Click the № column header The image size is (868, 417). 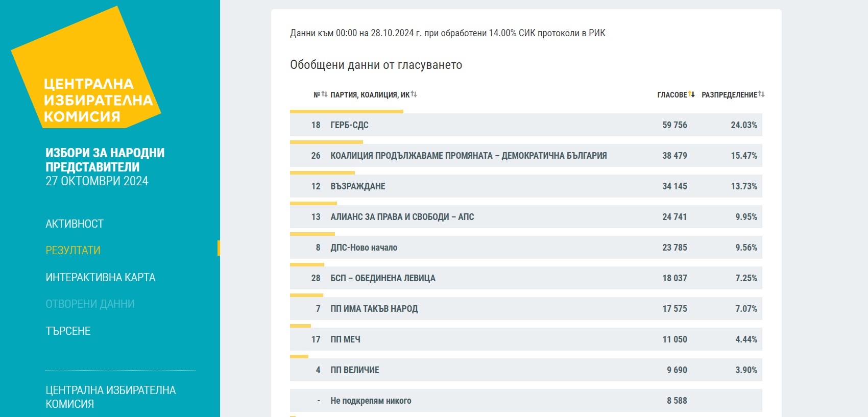coord(317,94)
